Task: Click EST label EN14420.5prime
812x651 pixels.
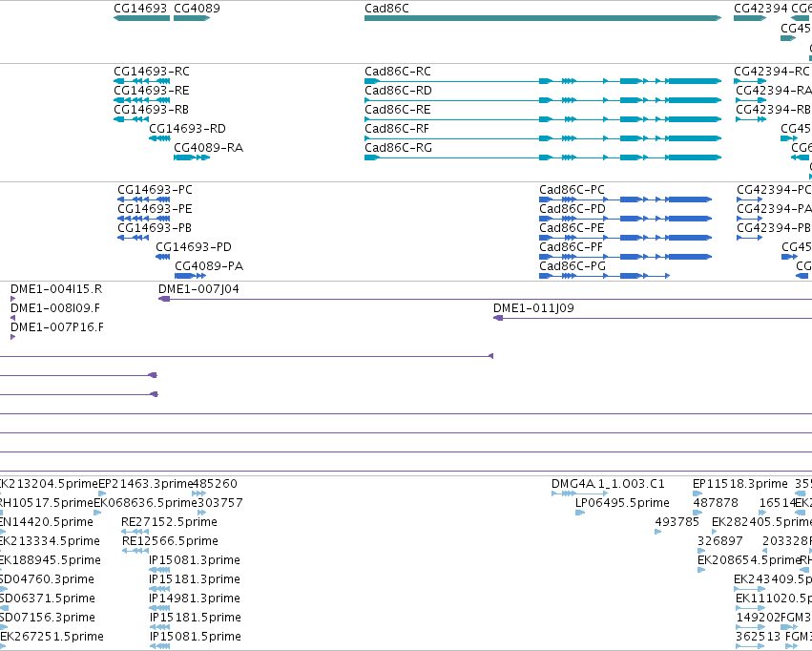Action: 47,522
